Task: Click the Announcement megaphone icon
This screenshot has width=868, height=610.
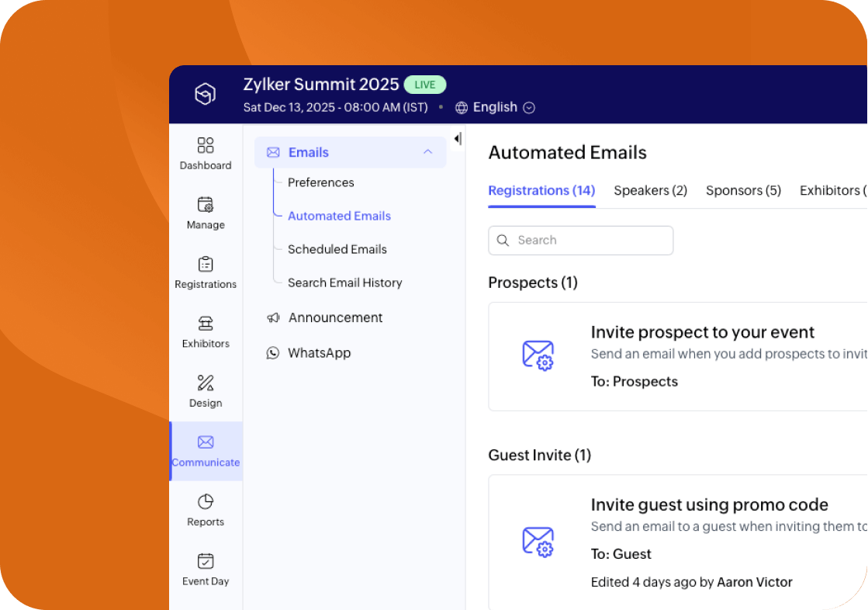Action: [273, 317]
